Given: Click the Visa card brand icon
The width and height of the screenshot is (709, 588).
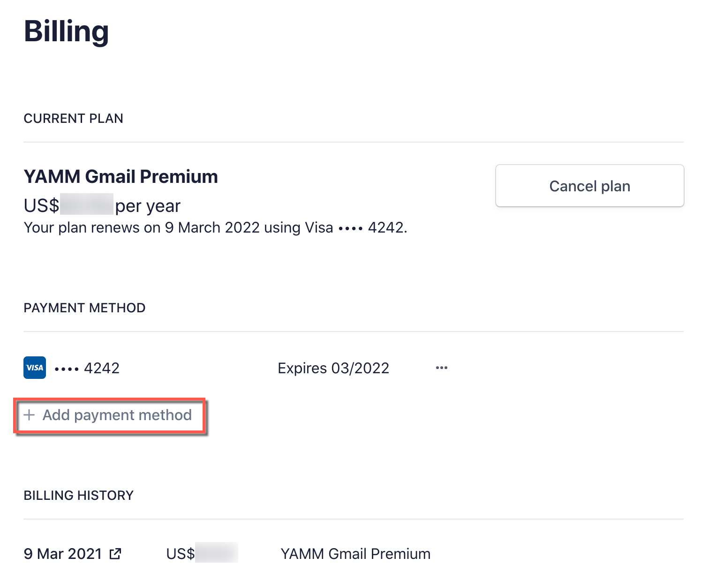Looking at the screenshot, I should pyautogui.click(x=34, y=368).
